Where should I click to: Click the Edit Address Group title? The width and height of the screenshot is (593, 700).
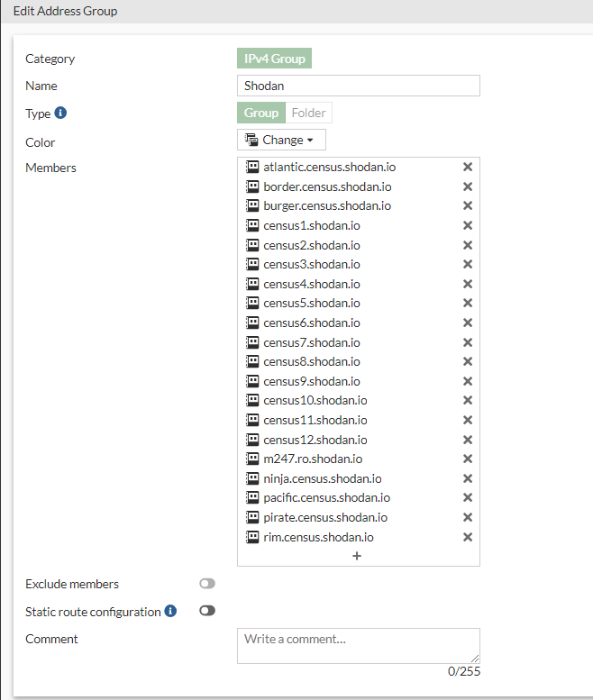[x=65, y=11]
